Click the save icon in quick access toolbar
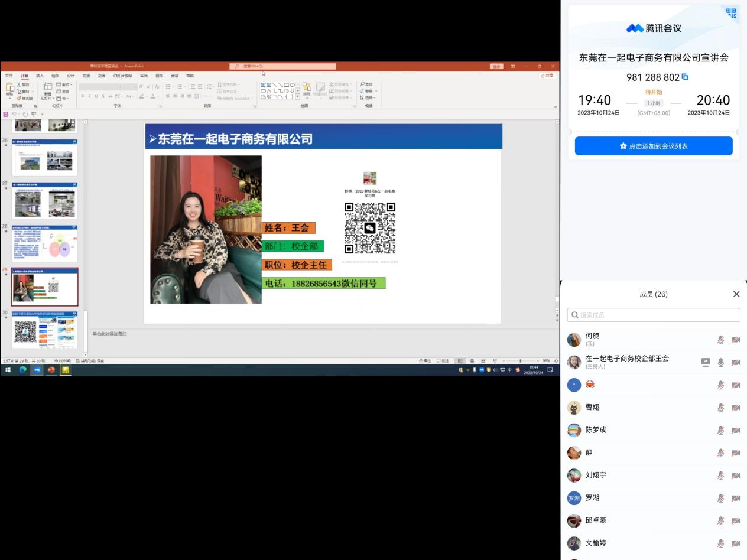 click(6, 114)
